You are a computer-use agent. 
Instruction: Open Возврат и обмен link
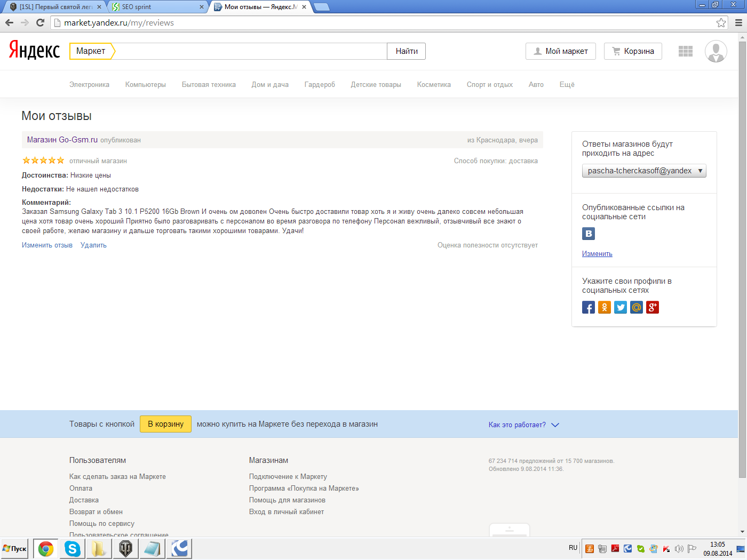click(x=96, y=512)
